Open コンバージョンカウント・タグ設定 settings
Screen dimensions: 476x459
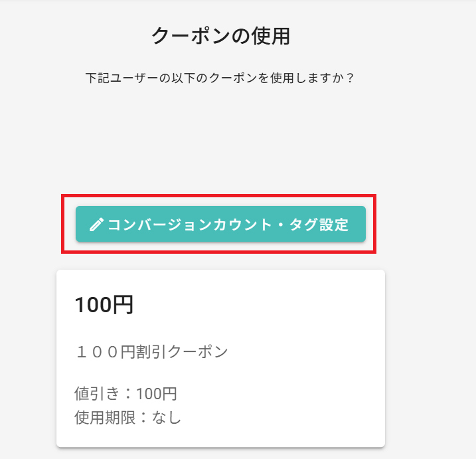[220, 225]
